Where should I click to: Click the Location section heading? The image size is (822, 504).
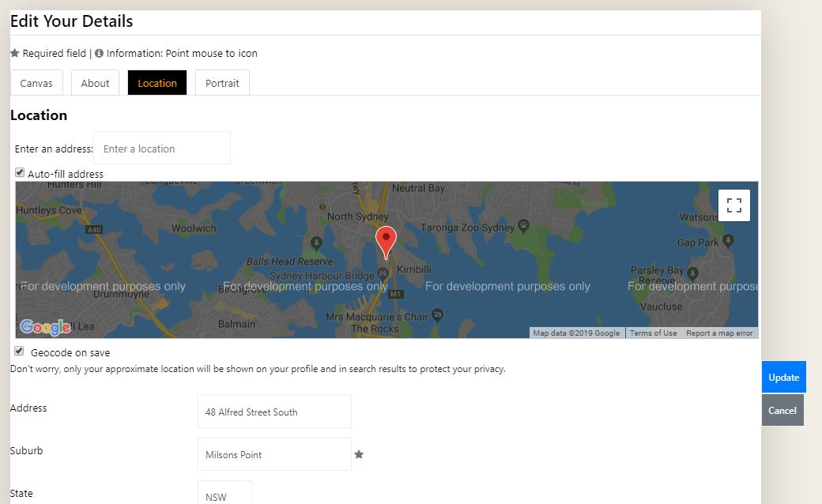tap(39, 115)
